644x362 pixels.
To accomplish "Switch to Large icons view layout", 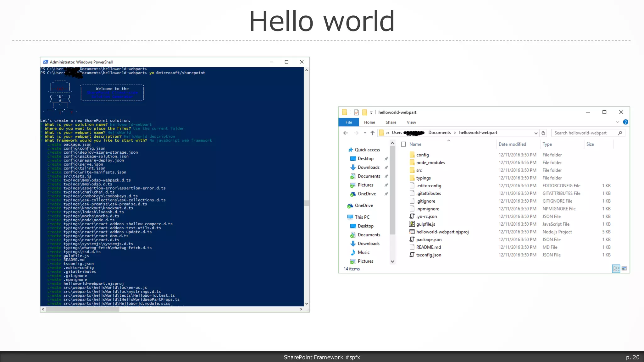I will click(x=624, y=269).
